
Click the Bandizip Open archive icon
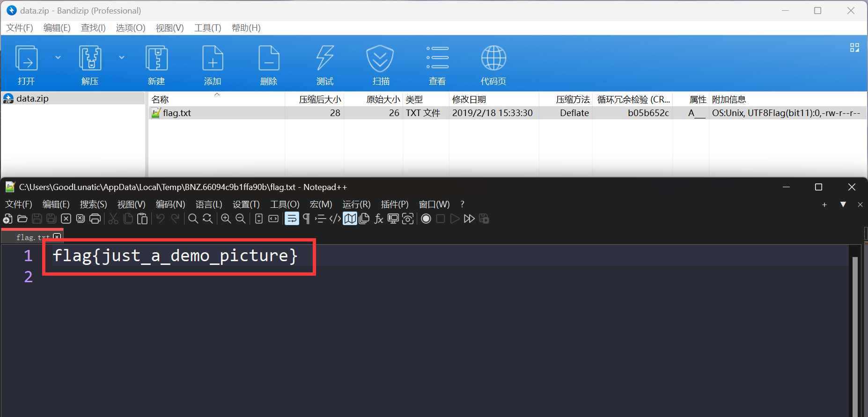point(26,59)
